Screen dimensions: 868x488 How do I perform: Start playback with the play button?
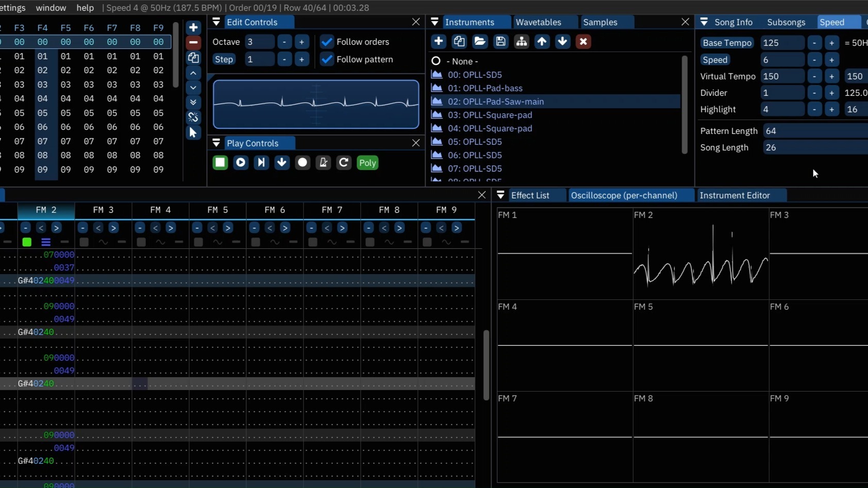(241, 163)
